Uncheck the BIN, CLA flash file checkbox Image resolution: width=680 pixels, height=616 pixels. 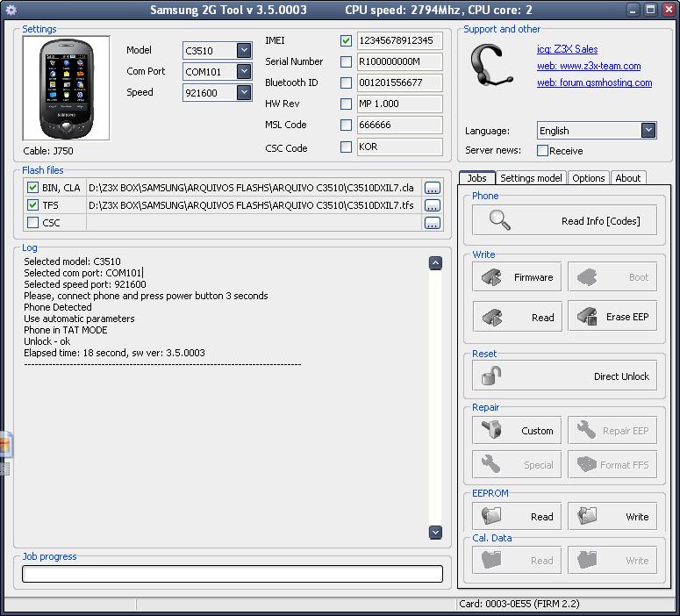coord(32,188)
